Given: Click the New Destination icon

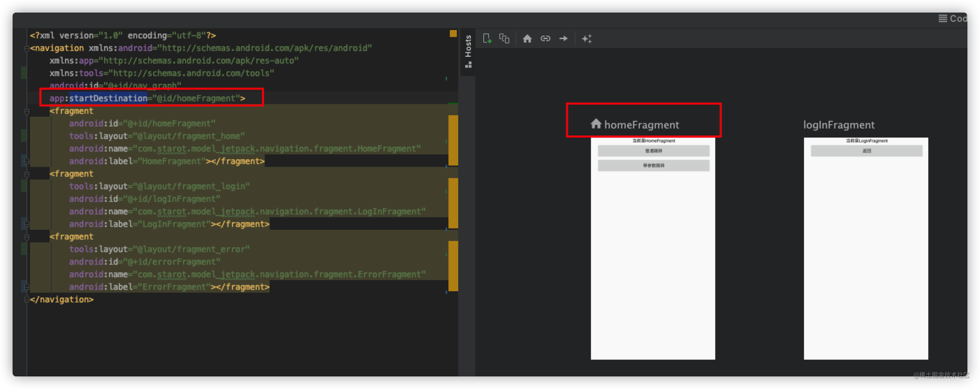Looking at the screenshot, I should click(487, 38).
